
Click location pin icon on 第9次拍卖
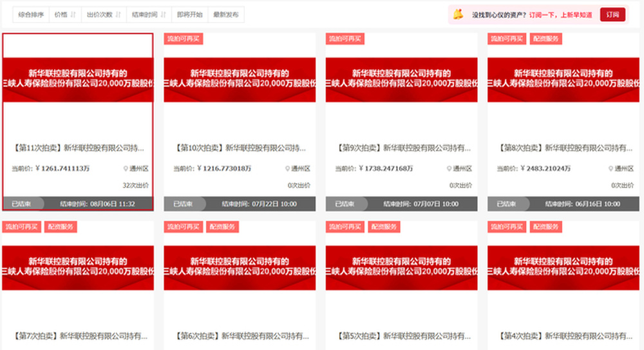(450, 169)
